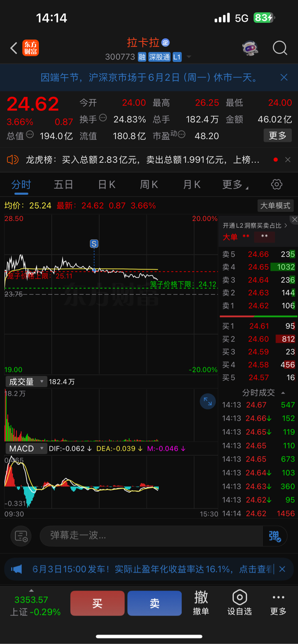The image size is (298, 644).
Task: Open the robot assistant icon
Action: (250, 48)
